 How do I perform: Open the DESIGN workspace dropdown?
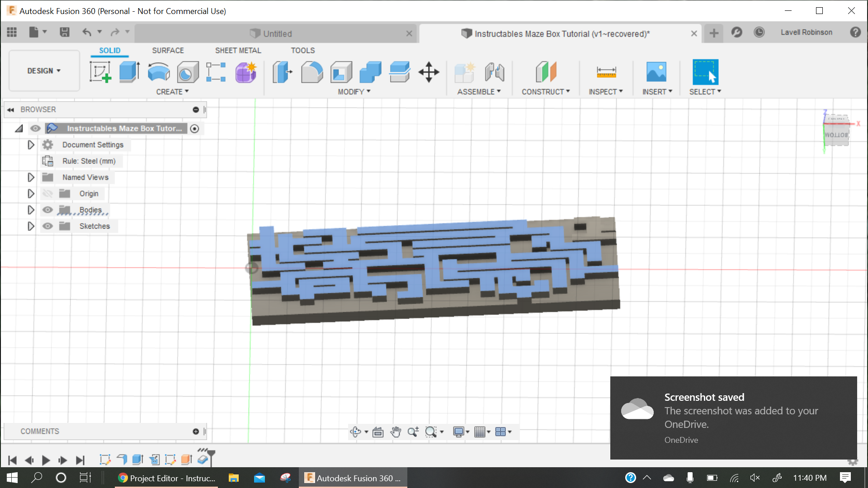point(44,71)
